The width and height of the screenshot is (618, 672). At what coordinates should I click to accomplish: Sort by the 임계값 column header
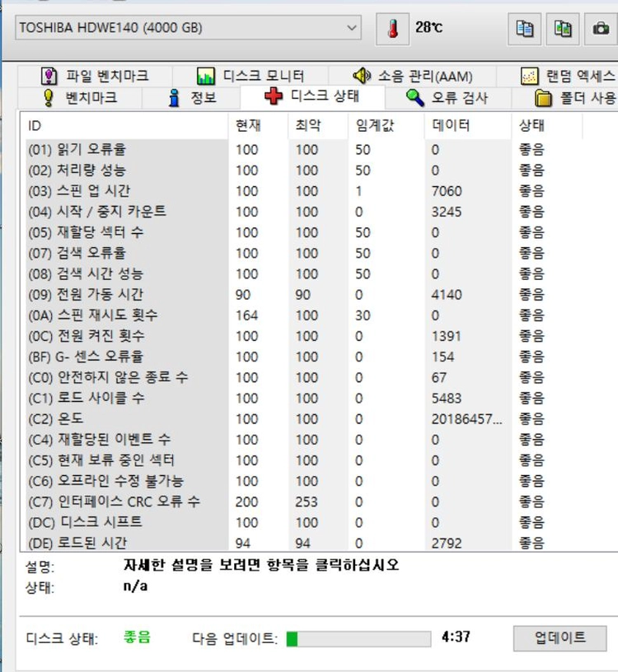[x=386, y=126]
